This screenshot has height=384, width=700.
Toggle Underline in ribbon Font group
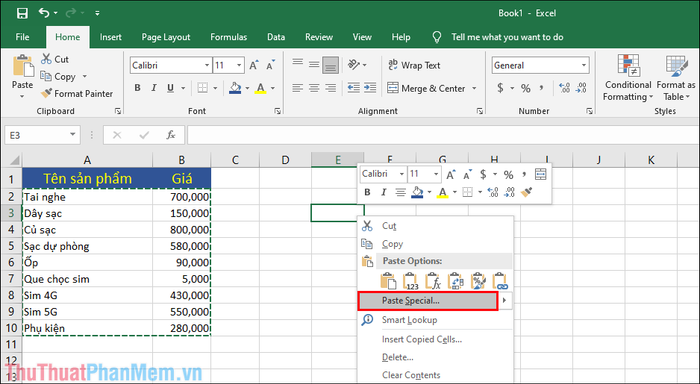pyautogui.click(x=170, y=88)
